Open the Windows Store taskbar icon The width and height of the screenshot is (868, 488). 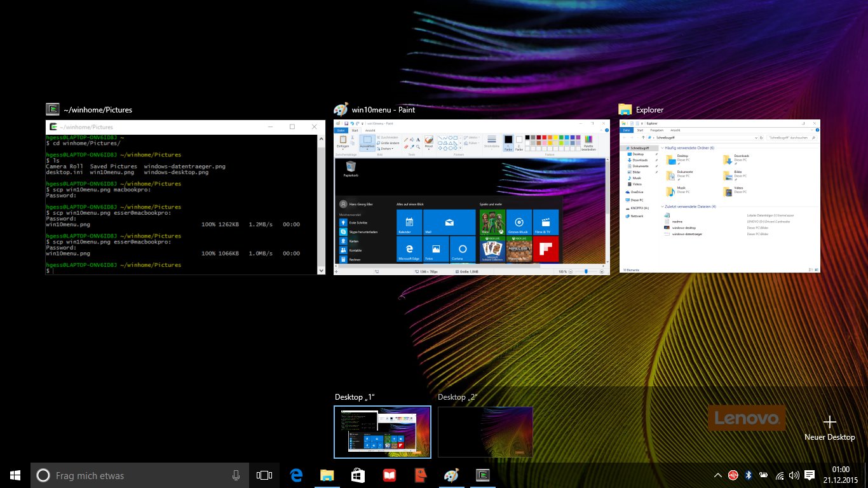358,475
